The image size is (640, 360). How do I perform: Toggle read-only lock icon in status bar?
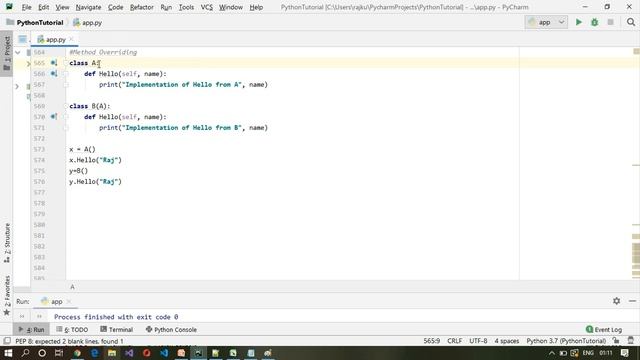(616, 341)
